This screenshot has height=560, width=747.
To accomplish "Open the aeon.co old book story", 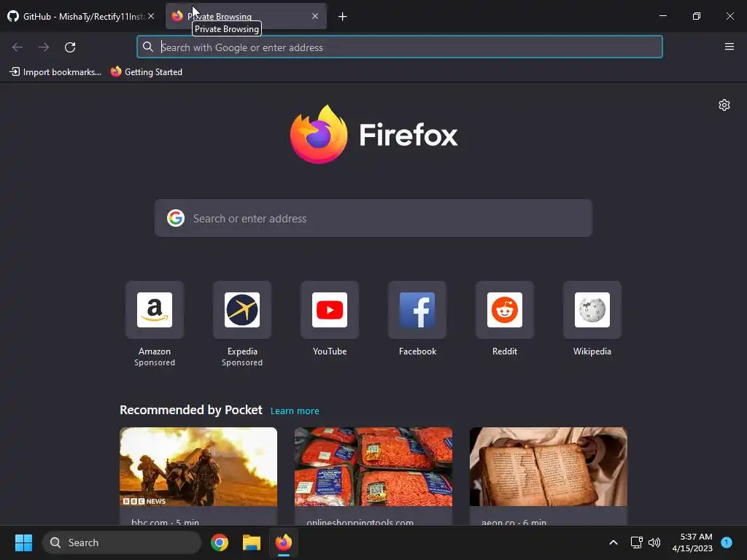I will click(549, 467).
